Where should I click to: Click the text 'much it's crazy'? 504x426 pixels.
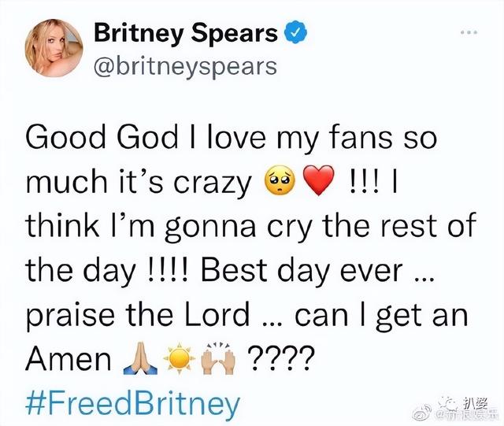(x=139, y=183)
